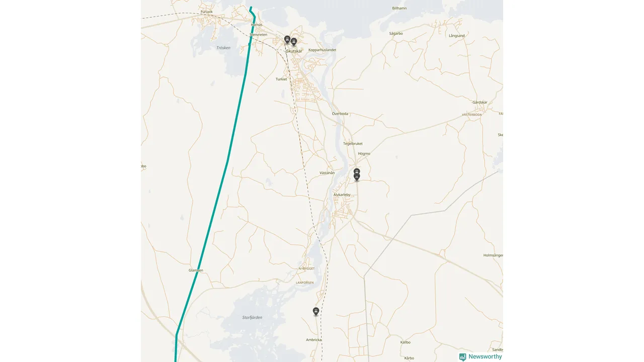
Task: Click the western car marker in Skutskär
Action: pyautogui.click(x=287, y=39)
